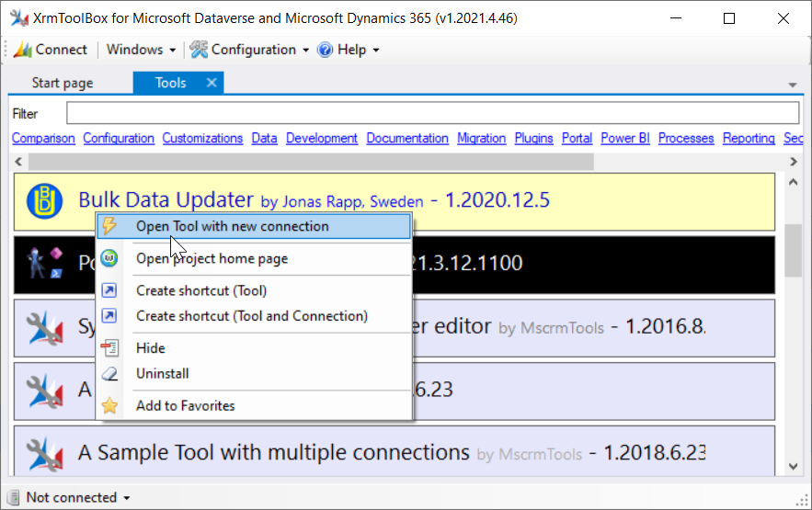This screenshot has width=812, height=510.
Task: Click the wrench icon of the editor tool
Action: (x=44, y=327)
